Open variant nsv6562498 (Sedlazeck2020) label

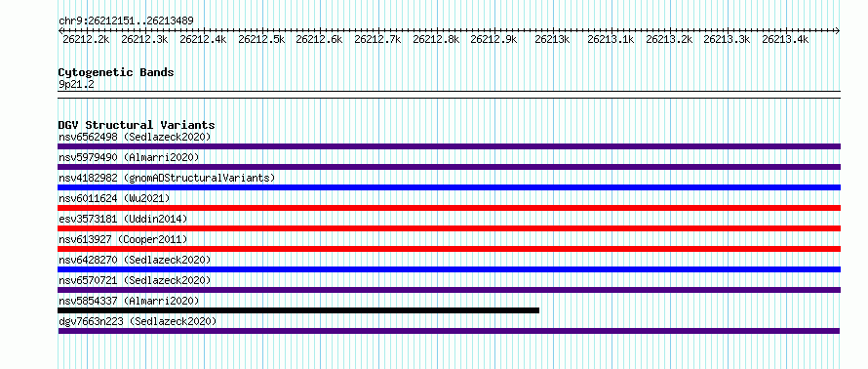(135, 137)
